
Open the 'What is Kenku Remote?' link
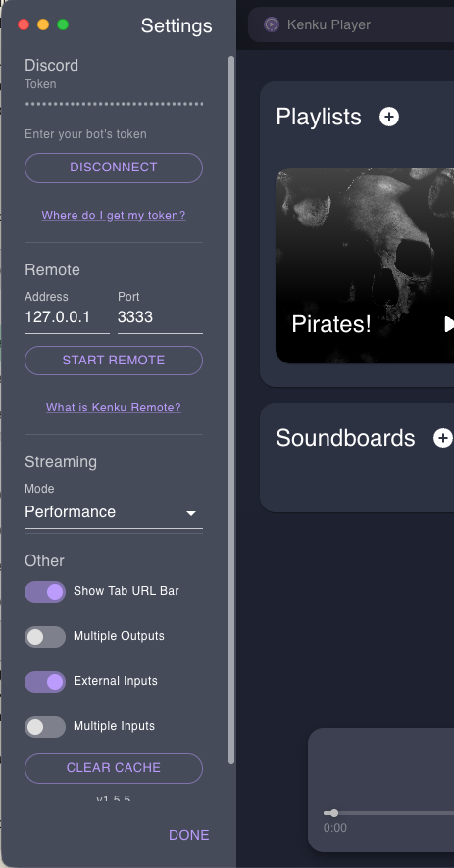click(114, 408)
